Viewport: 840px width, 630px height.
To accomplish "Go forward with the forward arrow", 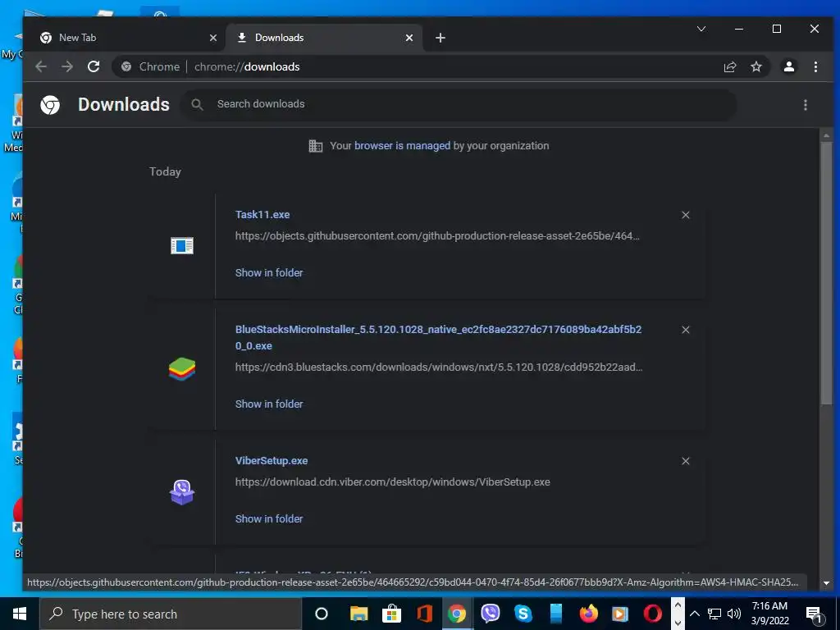I will pyautogui.click(x=67, y=66).
